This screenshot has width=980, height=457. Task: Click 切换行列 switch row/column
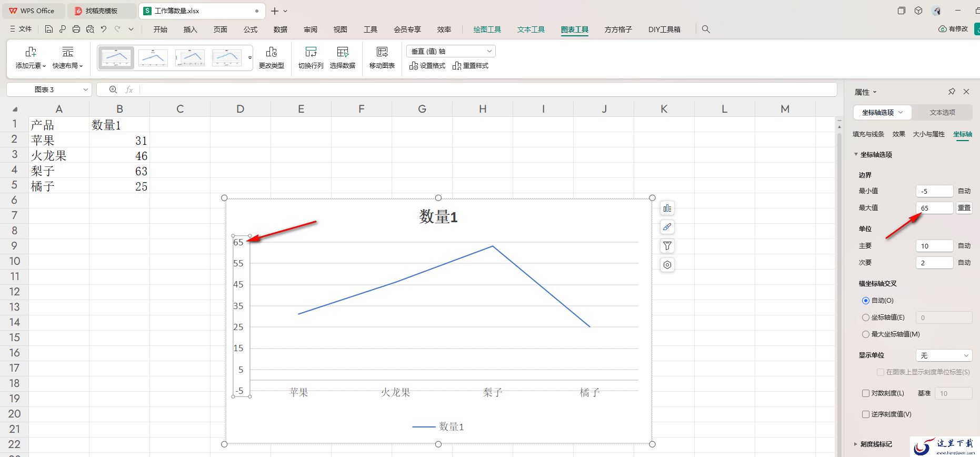point(311,58)
